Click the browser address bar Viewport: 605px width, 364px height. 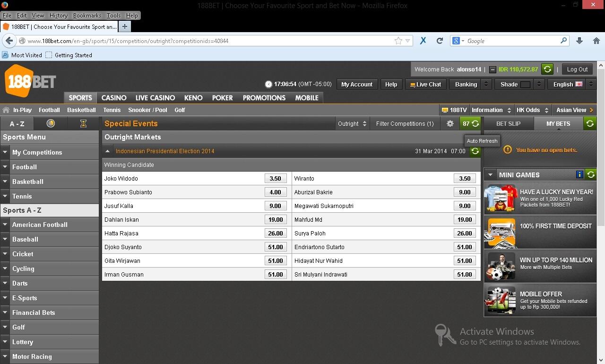click(208, 41)
